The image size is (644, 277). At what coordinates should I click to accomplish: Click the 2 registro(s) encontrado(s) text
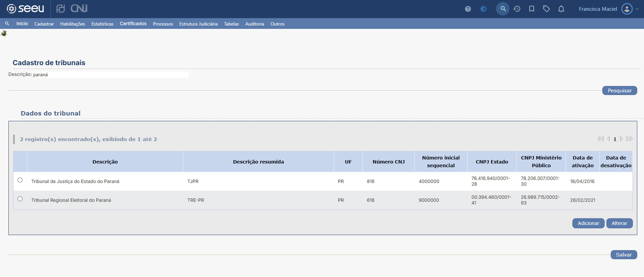pos(88,139)
